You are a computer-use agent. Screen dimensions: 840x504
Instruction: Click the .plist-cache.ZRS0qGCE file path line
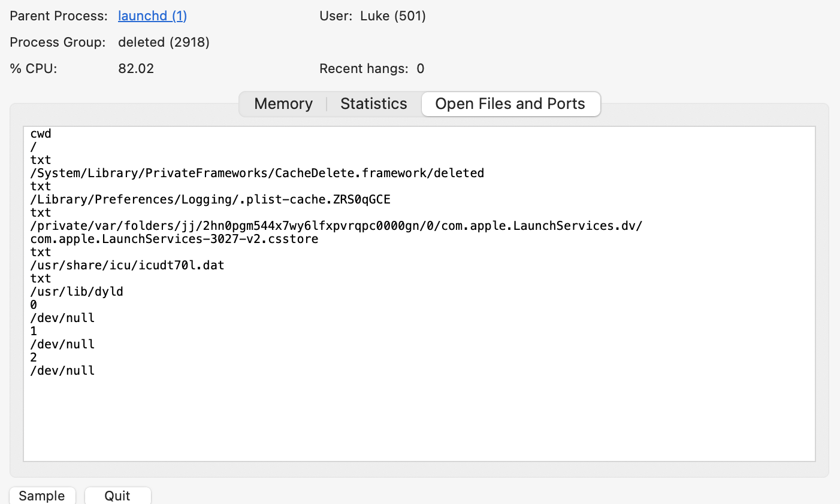click(x=210, y=199)
